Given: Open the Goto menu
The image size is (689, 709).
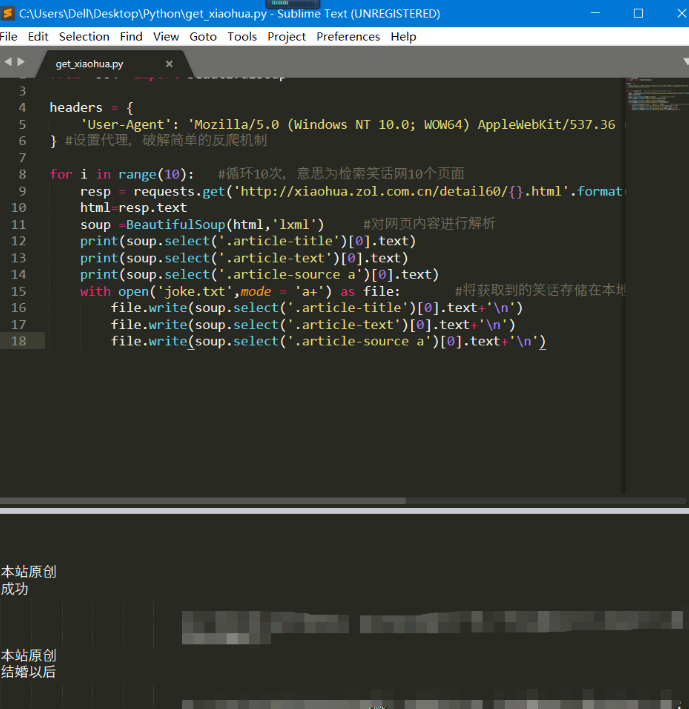Looking at the screenshot, I should (x=203, y=37).
